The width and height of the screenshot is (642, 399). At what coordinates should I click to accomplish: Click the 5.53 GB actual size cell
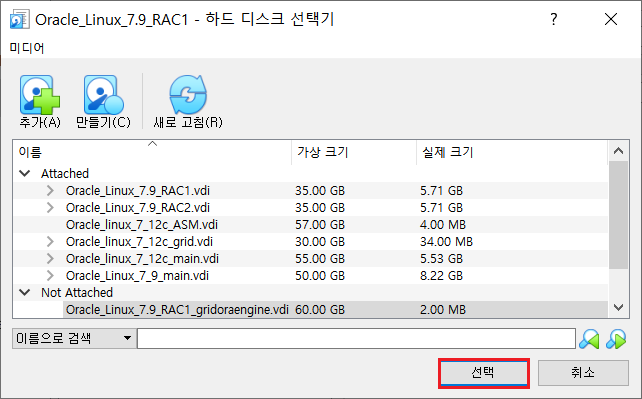click(x=441, y=259)
